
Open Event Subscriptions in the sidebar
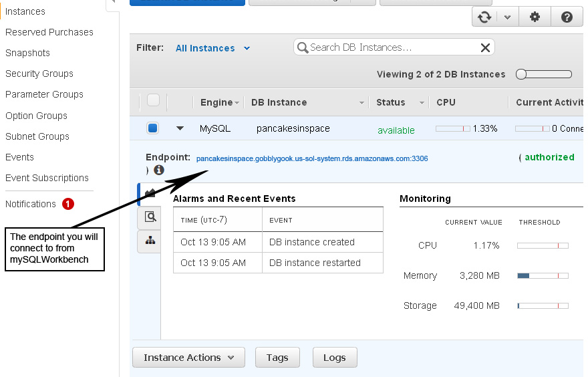47,178
